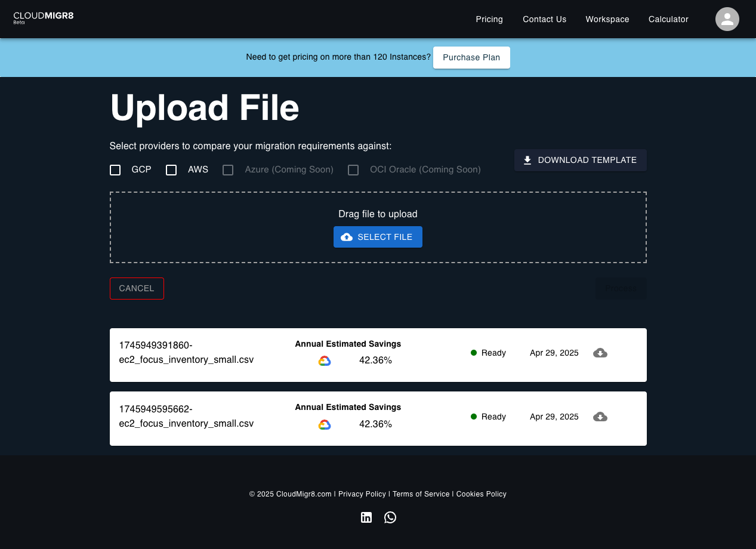Click Download Template button
756x549 pixels.
pyautogui.click(x=581, y=160)
